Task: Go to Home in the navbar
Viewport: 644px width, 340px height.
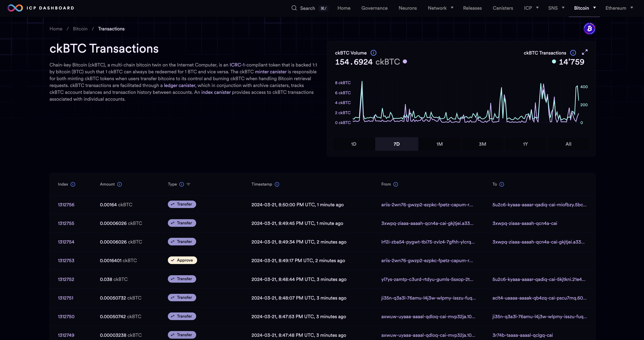Action: pos(344,8)
